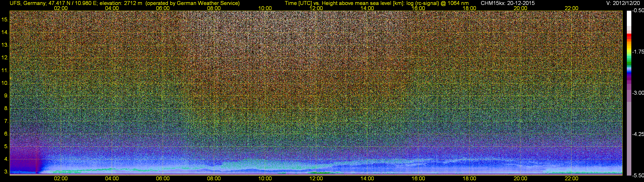Click the top axis time label 20:00

coord(521,8)
